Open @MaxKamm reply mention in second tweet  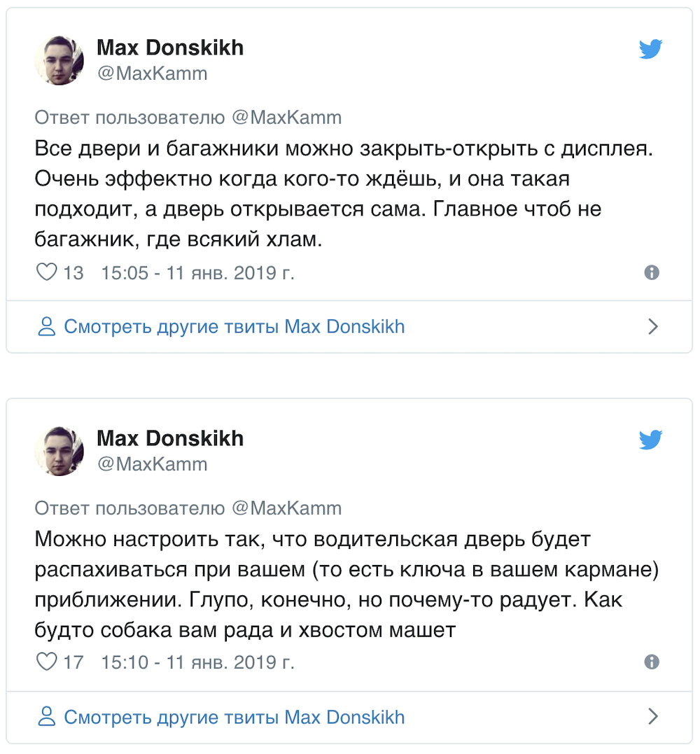(x=286, y=508)
